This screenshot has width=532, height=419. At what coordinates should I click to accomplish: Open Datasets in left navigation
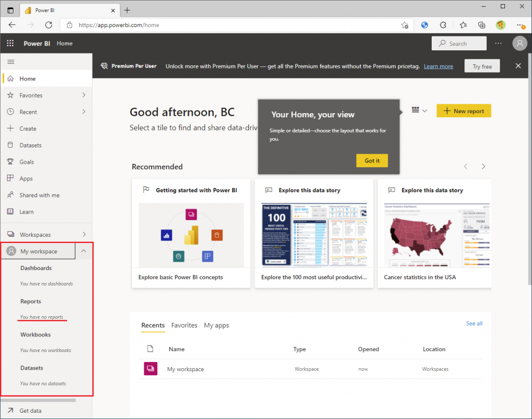[31, 145]
